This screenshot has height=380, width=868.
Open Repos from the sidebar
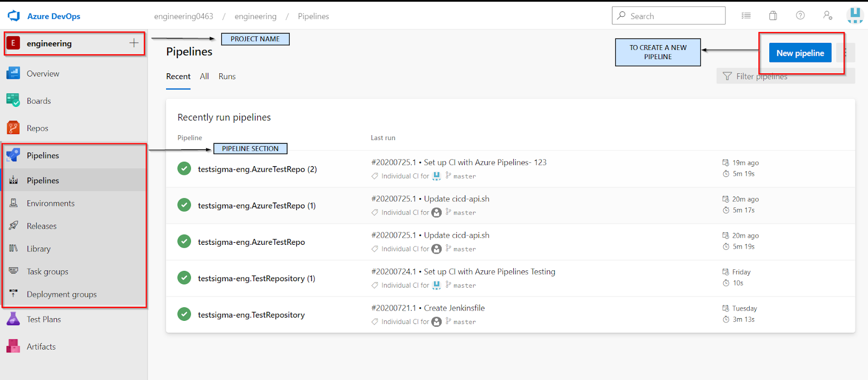click(37, 128)
